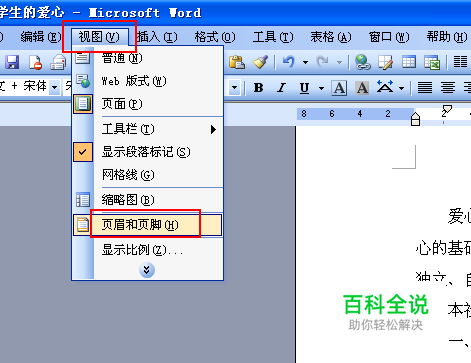471x363 pixels.
Task: Open Underline style dropdown arrow
Action: [x=321, y=88]
